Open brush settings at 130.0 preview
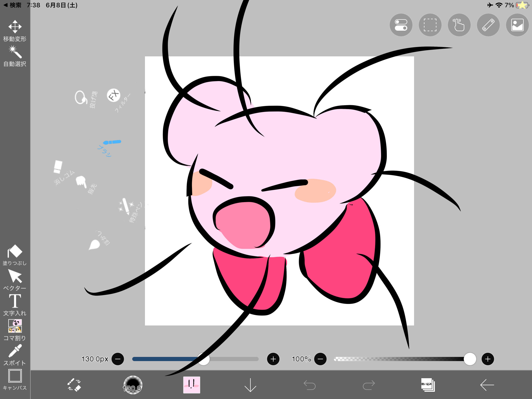 (132, 385)
